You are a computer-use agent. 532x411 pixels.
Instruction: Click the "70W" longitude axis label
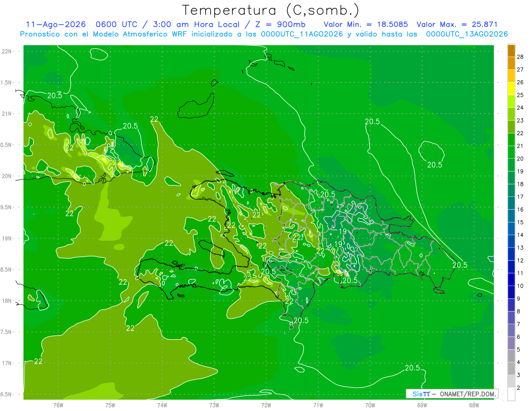[370, 405]
